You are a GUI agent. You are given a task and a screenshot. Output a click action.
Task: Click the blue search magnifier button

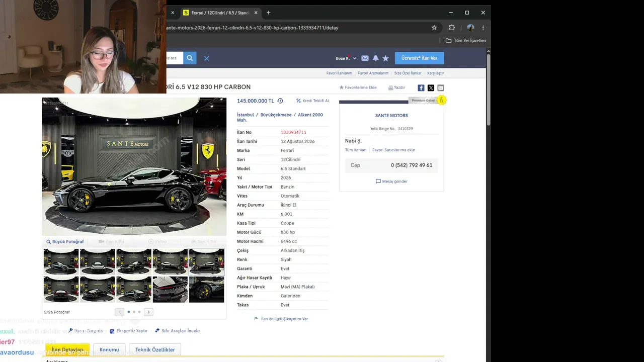(x=190, y=58)
